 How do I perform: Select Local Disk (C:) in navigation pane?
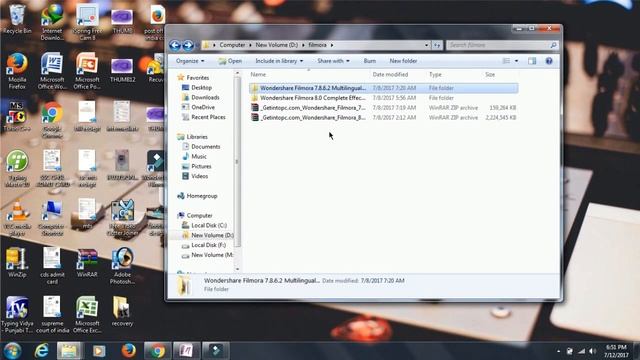point(204,225)
